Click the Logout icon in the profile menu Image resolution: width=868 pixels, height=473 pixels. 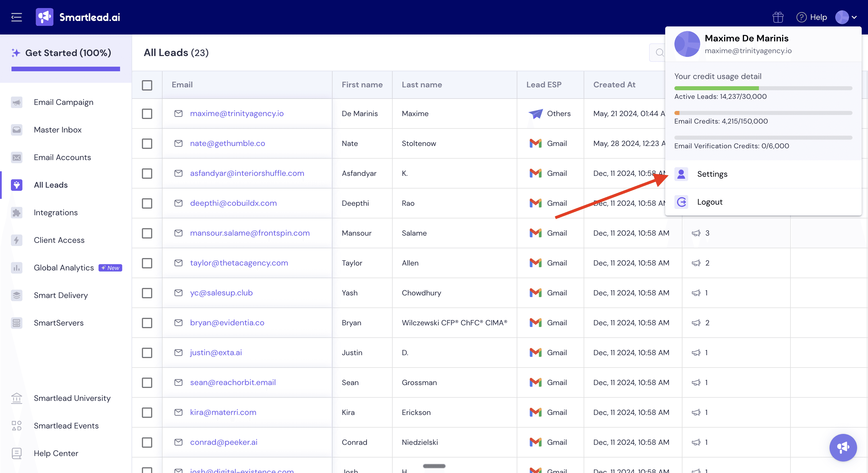point(681,202)
